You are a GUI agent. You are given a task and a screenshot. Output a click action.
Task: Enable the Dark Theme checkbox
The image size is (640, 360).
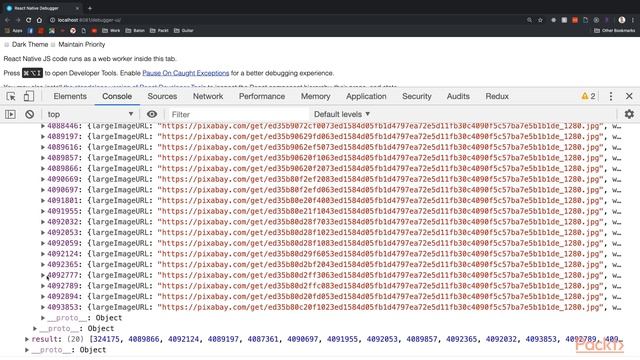click(x=7, y=44)
